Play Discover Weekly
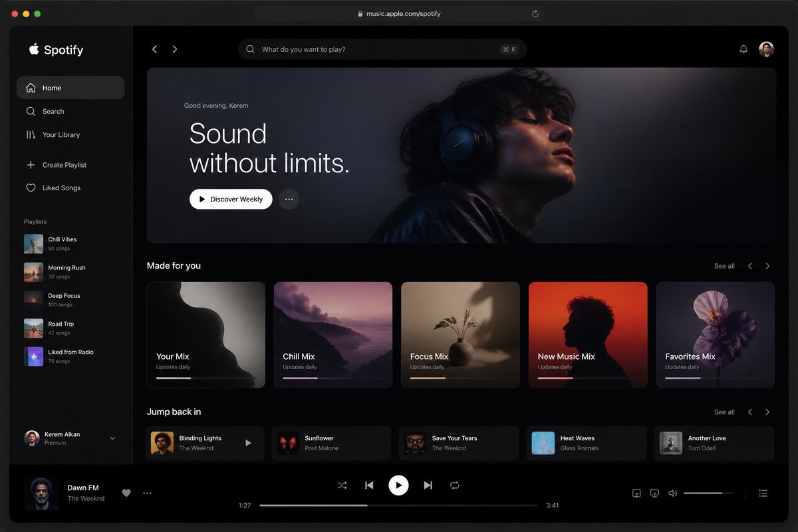798x532 pixels. [x=231, y=199]
